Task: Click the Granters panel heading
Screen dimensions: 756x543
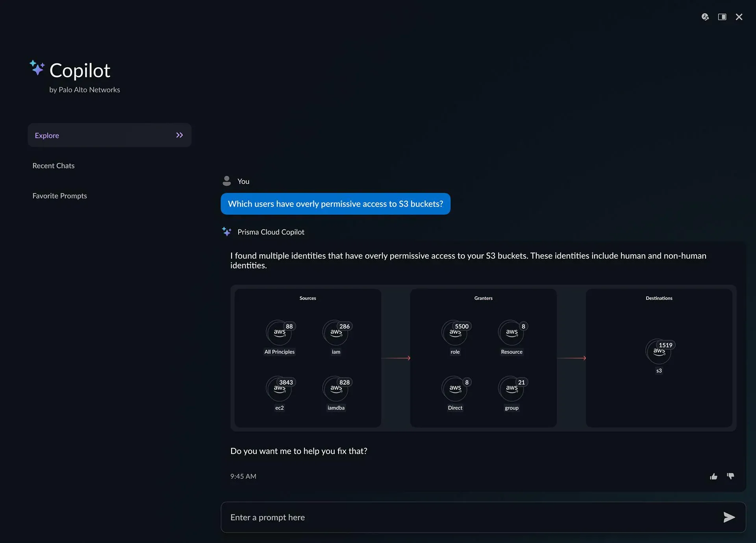Action: pyautogui.click(x=484, y=298)
